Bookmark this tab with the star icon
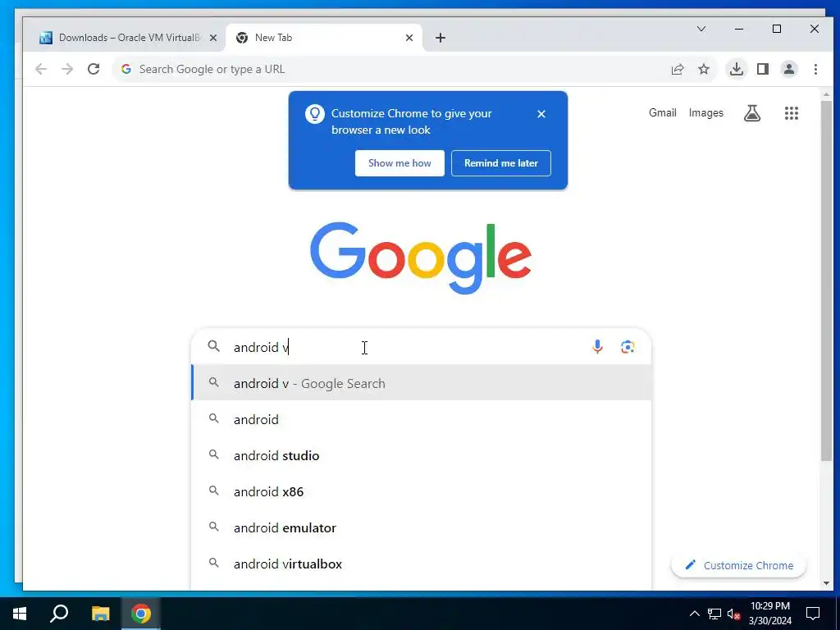The width and height of the screenshot is (840, 630). coord(704,69)
